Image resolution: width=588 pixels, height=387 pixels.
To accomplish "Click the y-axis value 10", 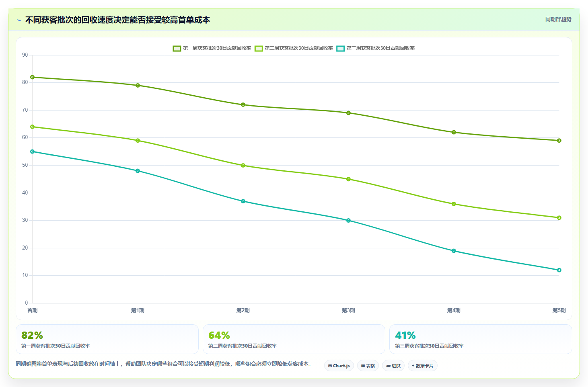I will coord(25,275).
